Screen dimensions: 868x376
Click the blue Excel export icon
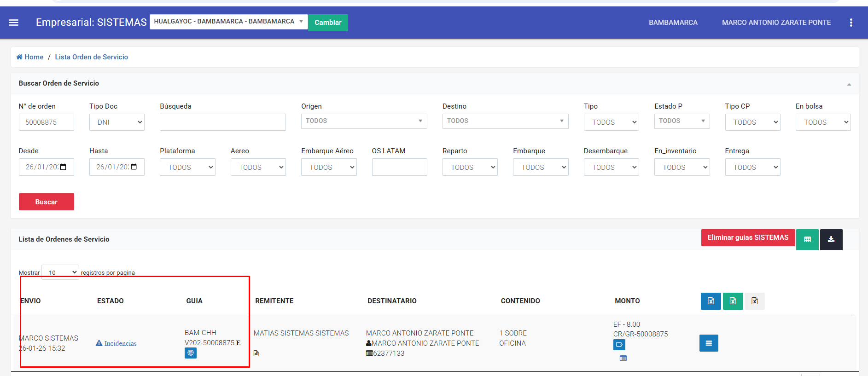711,301
